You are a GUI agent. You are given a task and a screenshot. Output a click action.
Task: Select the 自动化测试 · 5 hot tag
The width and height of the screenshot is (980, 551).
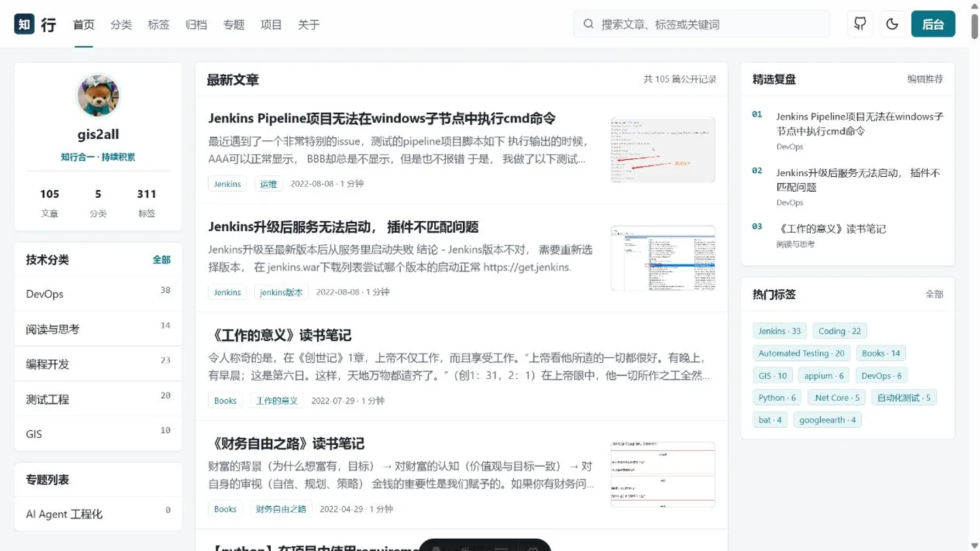click(x=904, y=398)
